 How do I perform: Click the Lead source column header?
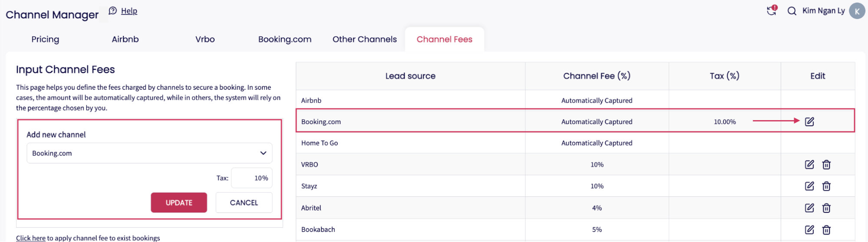pyautogui.click(x=410, y=76)
